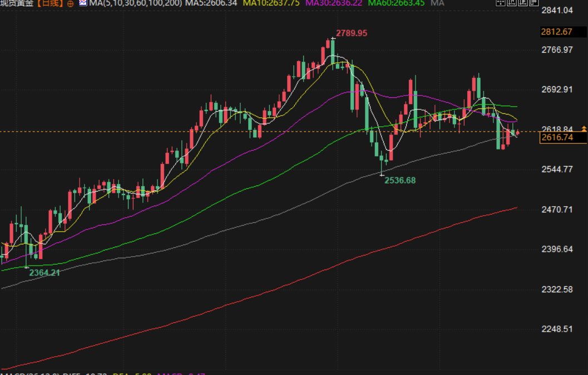Screen dimensions: 588x375
Task: Click the orange double-arrow icon on the price axis
Action: pyautogui.click(x=584, y=128)
